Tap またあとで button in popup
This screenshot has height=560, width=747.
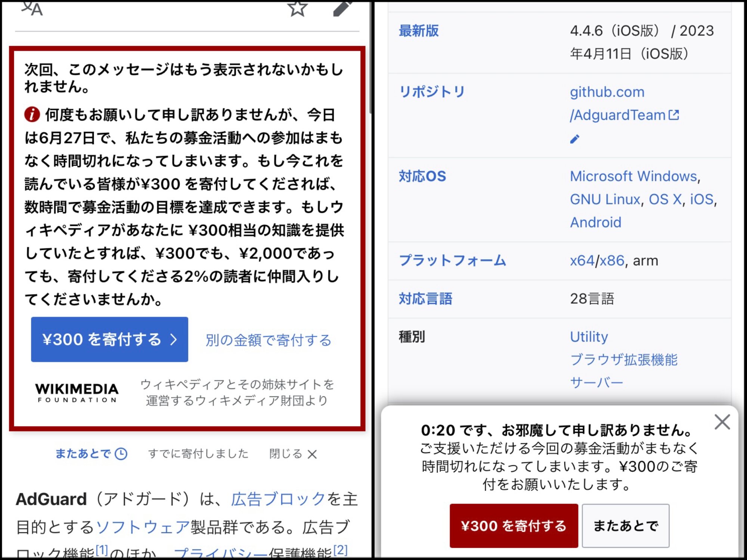(626, 526)
